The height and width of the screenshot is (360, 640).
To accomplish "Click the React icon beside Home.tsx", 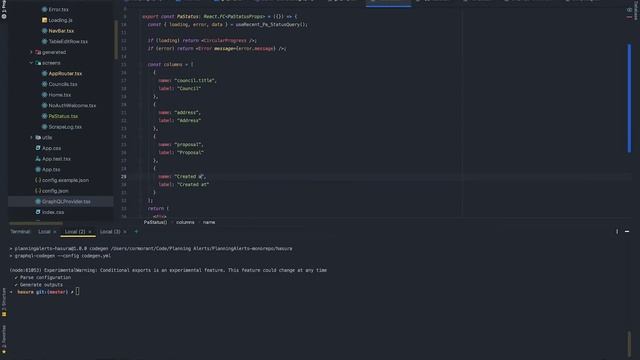I will (x=44, y=95).
